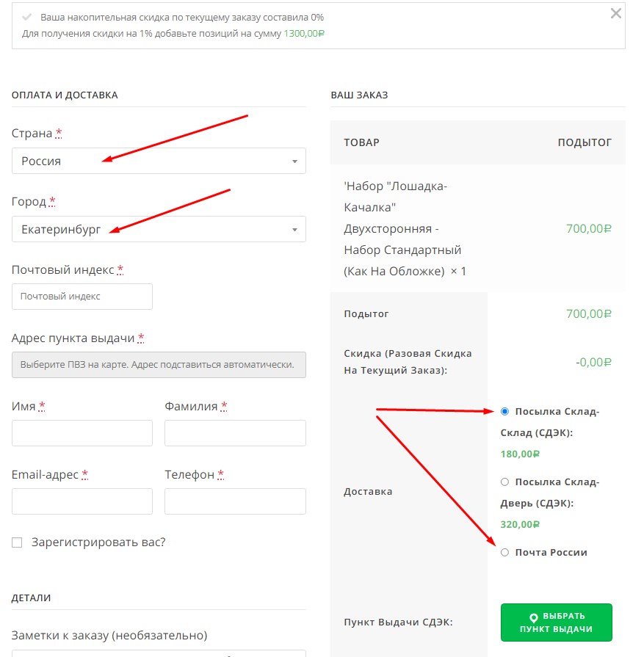Viewport: 644px width, 657px height.
Task: Open the Россия country combo box
Action: [x=159, y=161]
